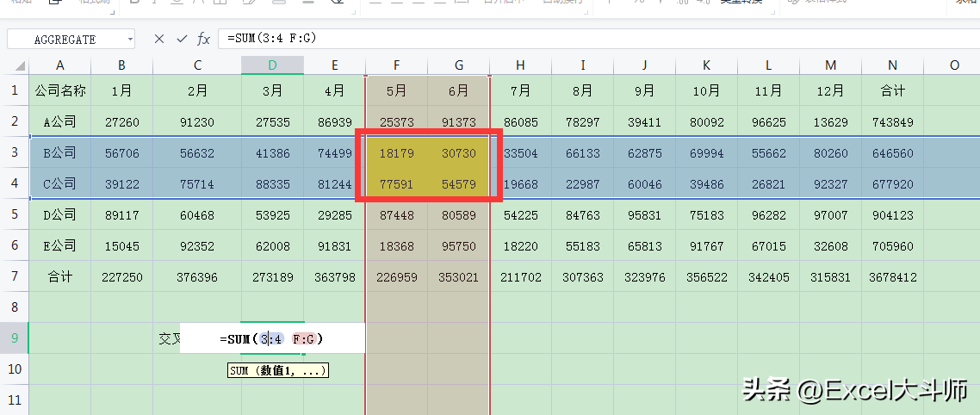Image resolution: width=980 pixels, height=415 pixels.
Task: Click the A公司 cell
Action: click(x=60, y=122)
